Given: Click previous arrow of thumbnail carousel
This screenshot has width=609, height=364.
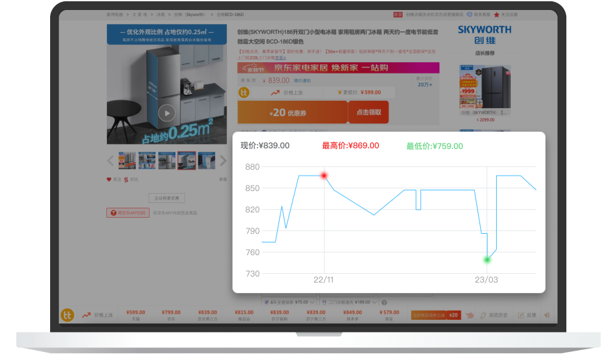Looking at the screenshot, I should tap(110, 160).
